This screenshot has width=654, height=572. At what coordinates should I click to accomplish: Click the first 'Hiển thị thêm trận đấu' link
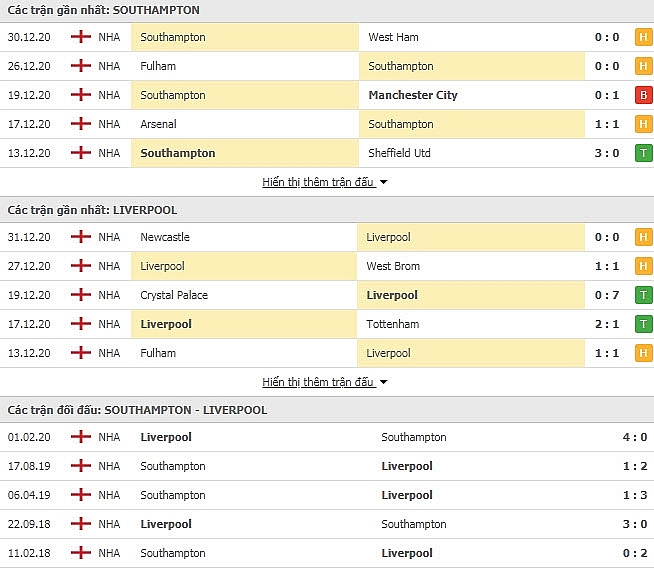318,182
